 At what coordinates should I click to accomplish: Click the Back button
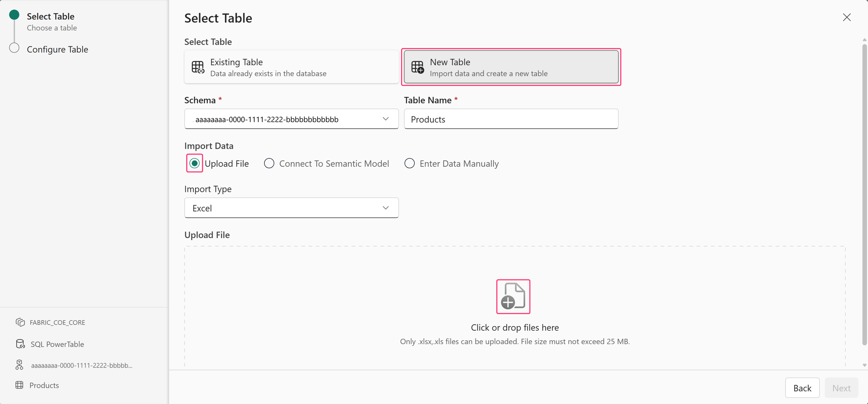(802, 388)
